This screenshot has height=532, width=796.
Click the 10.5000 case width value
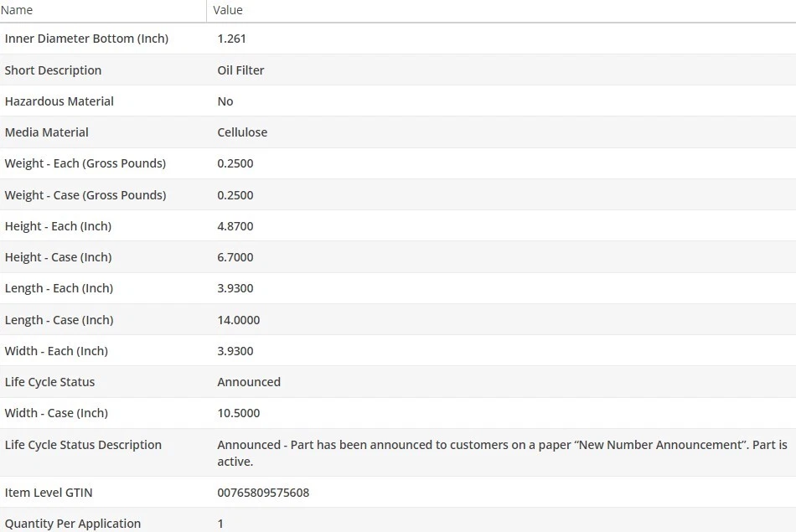tap(238, 413)
